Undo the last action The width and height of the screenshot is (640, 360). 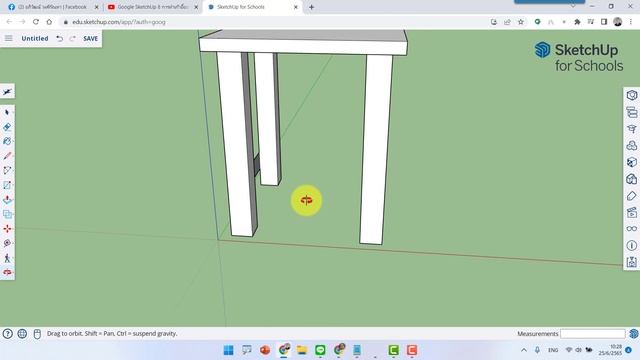point(60,38)
